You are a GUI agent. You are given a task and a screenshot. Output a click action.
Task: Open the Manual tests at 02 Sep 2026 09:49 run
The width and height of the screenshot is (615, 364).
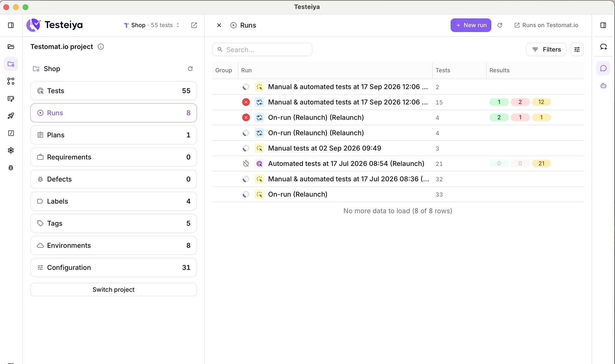coord(324,148)
